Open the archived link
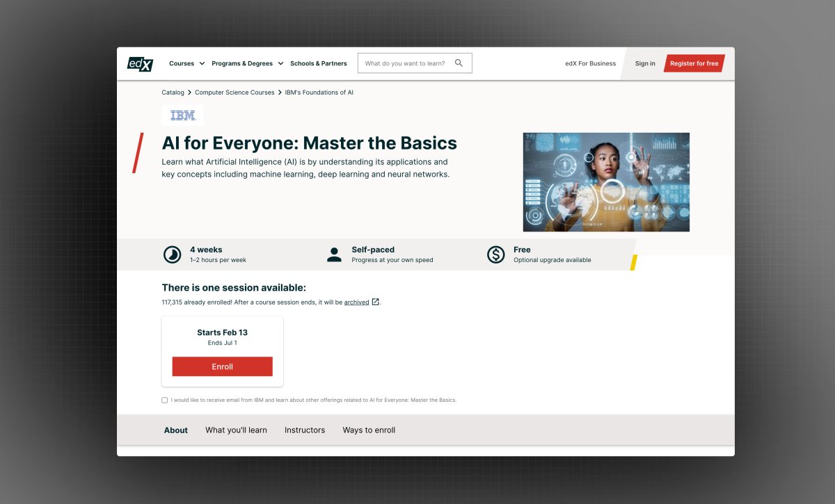This screenshot has width=835, height=504. 356,302
